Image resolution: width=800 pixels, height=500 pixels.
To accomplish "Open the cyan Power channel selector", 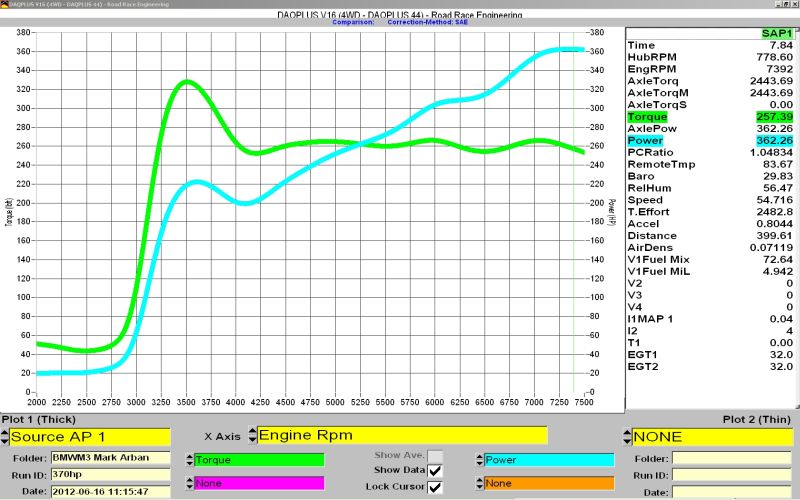I will (548, 460).
